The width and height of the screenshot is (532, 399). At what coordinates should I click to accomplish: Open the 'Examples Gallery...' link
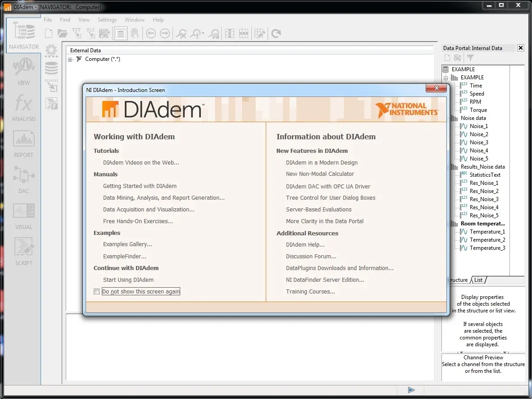(127, 244)
